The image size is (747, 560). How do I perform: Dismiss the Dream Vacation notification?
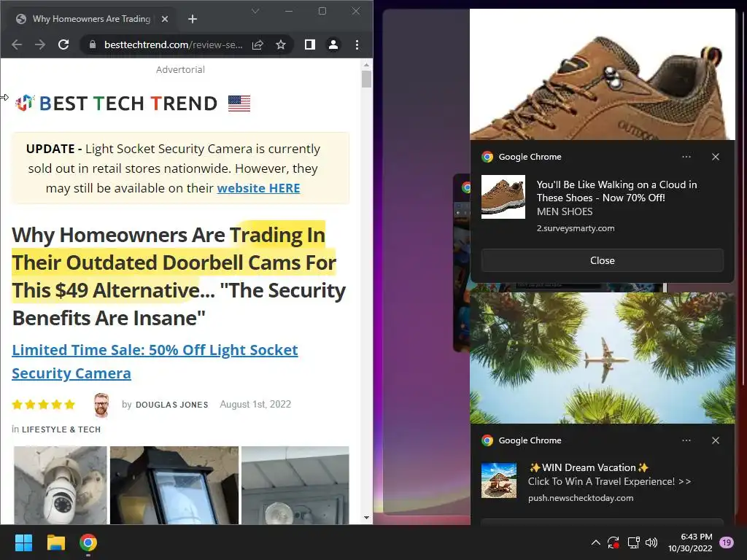click(716, 440)
